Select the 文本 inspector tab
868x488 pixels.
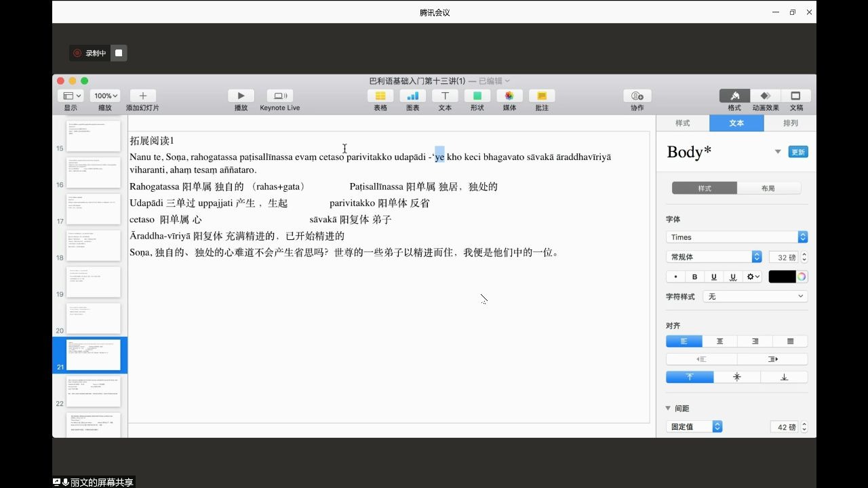tap(736, 123)
